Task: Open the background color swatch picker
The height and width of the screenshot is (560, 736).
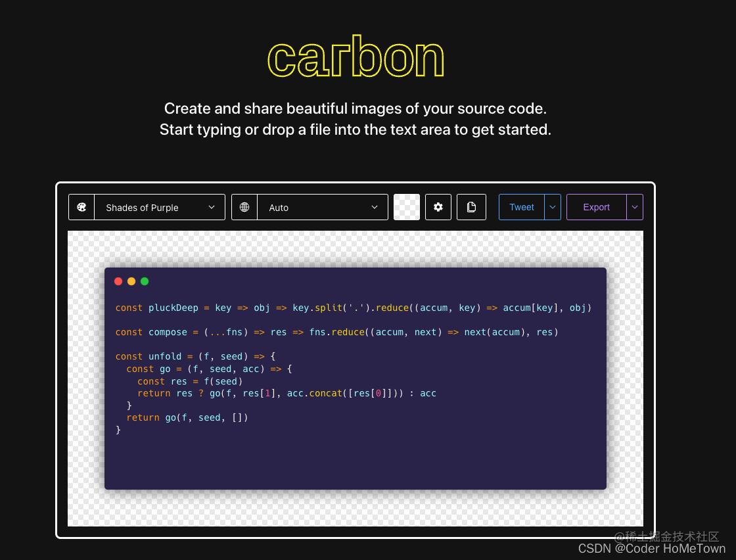Action: pos(407,207)
